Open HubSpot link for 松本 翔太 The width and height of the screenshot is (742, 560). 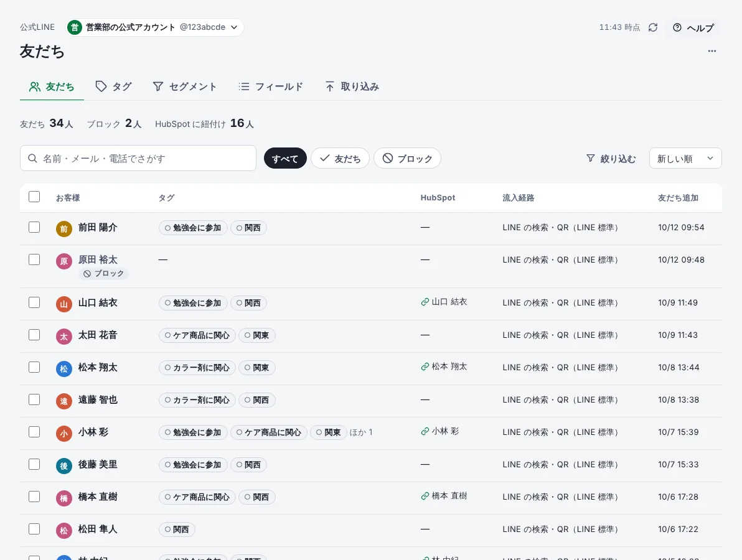(444, 366)
